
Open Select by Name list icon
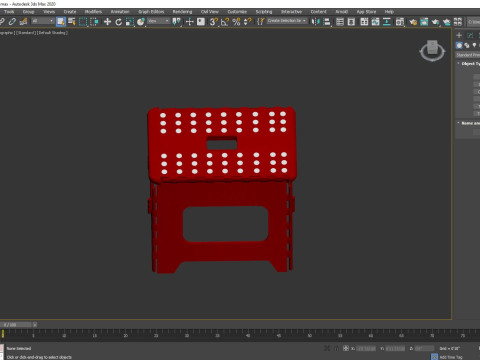pos(72,22)
